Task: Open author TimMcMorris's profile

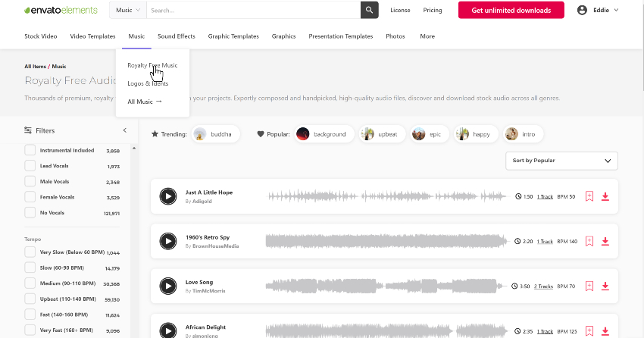Action: 208,291
